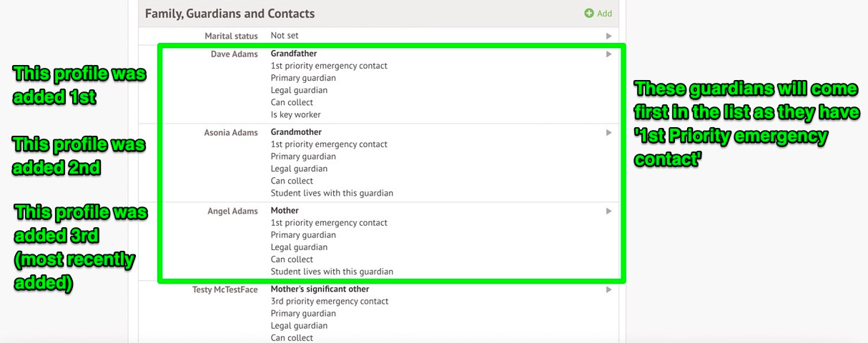Click the Marital status label
Image resolution: width=868 pixels, height=343 pixels.
[231, 36]
